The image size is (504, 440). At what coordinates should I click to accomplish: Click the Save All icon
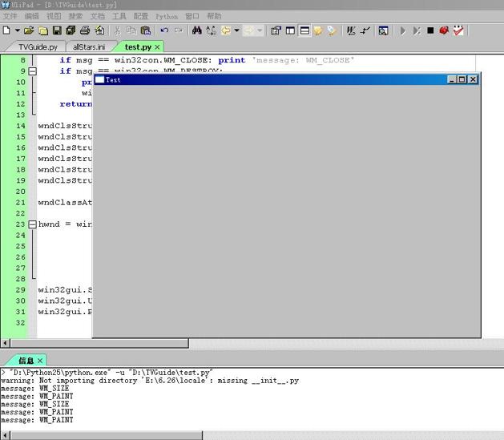tap(71, 30)
